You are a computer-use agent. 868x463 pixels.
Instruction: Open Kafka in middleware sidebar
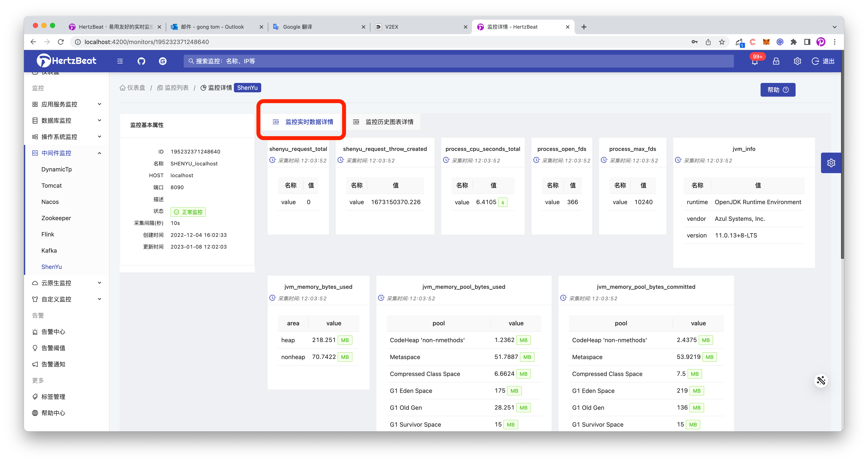[x=49, y=251]
